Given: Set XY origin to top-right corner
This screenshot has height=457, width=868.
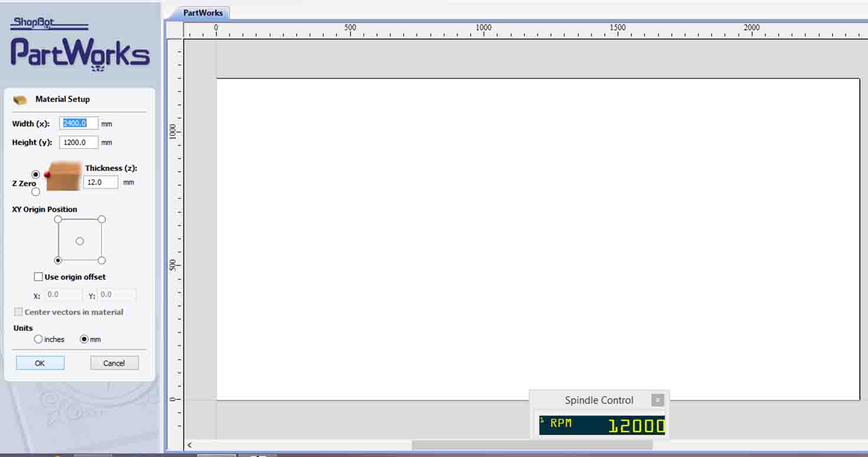Looking at the screenshot, I should [101, 219].
